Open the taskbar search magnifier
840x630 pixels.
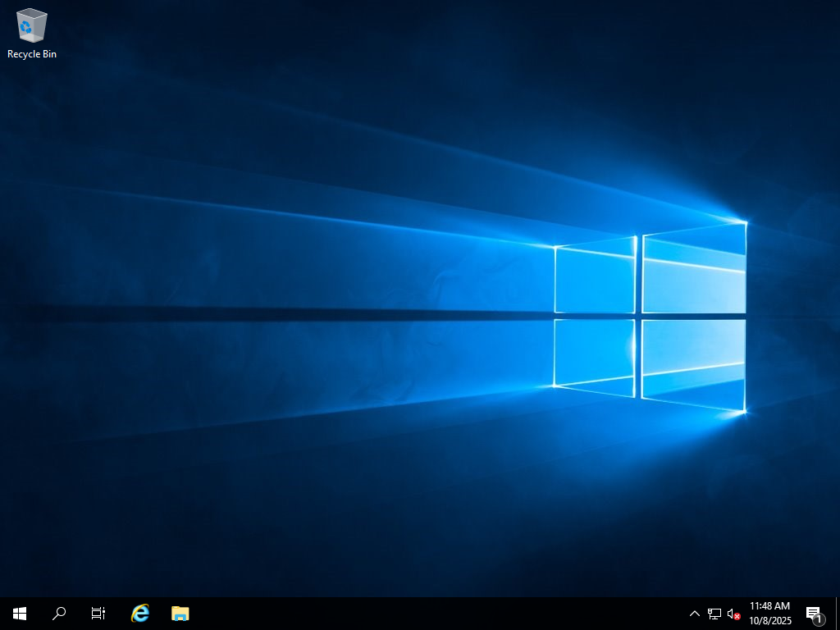(x=59, y=614)
